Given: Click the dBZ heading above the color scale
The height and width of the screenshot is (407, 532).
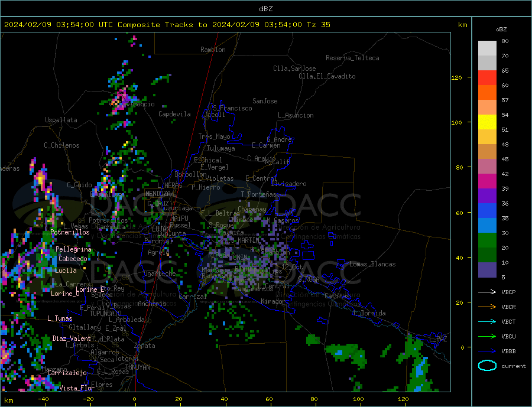Looking at the screenshot, I should [501, 30].
